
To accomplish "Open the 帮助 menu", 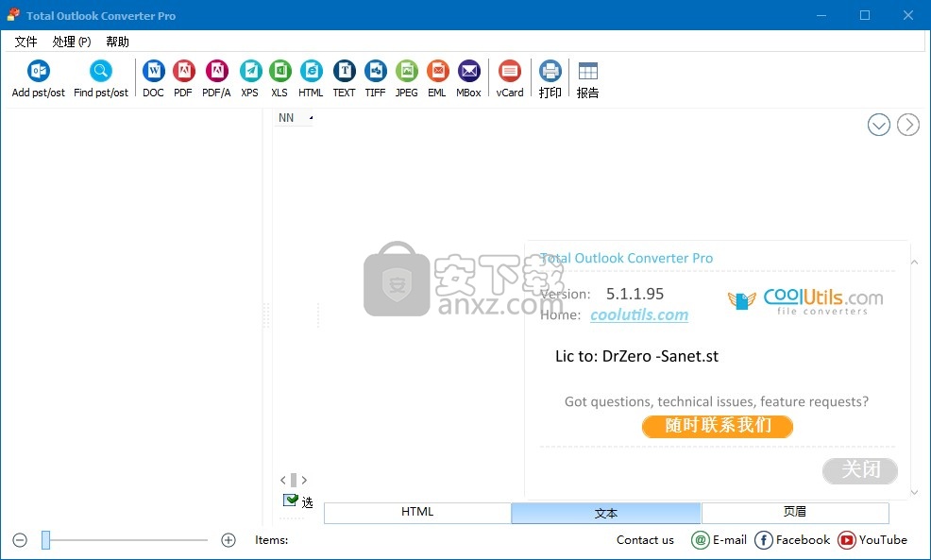I will coord(118,42).
